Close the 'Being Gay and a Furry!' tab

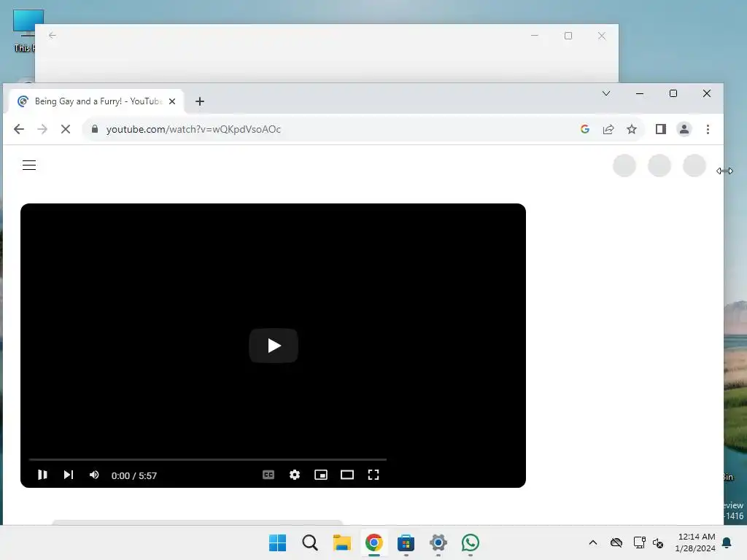pyautogui.click(x=172, y=101)
